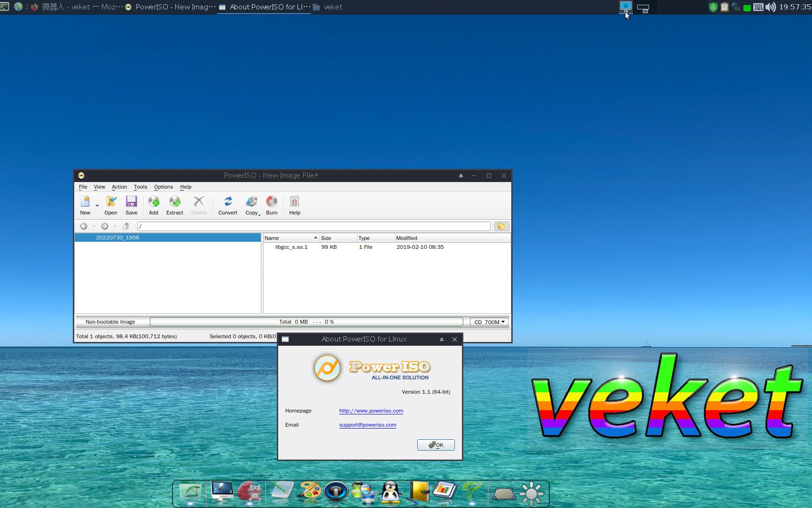812x508 pixels.
Task: Click the support@poweriso.com email link
Action: pos(367,425)
